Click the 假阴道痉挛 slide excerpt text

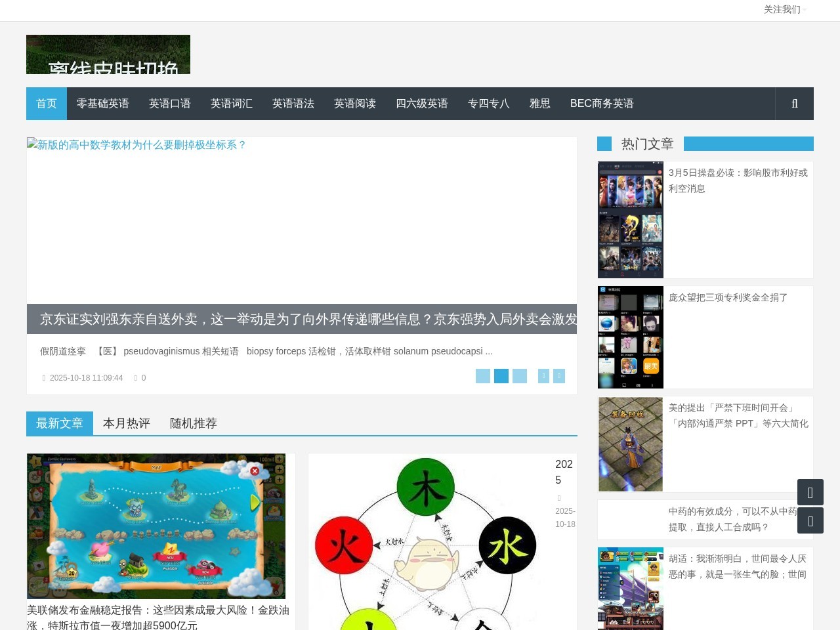[x=266, y=351]
